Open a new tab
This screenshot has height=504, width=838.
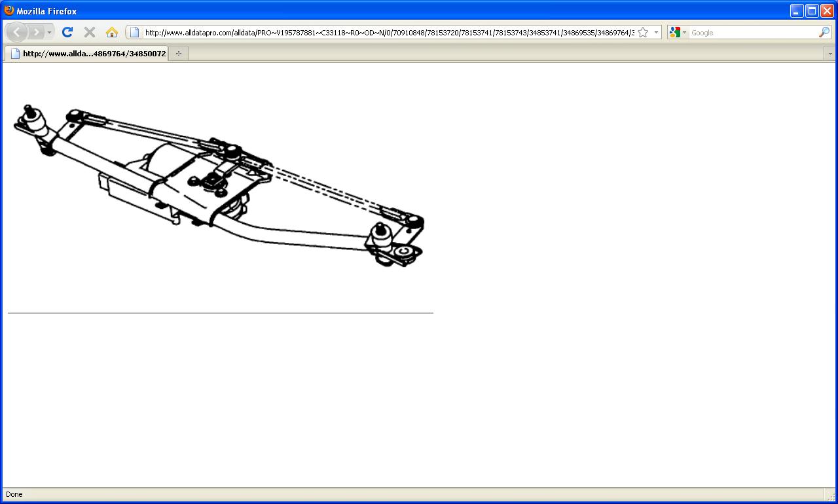[x=178, y=53]
